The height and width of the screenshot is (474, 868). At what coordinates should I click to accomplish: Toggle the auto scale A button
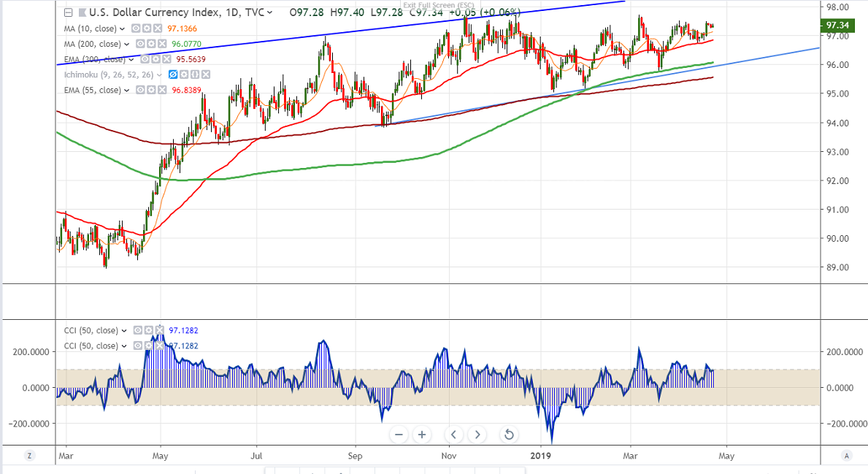pyautogui.click(x=846, y=456)
